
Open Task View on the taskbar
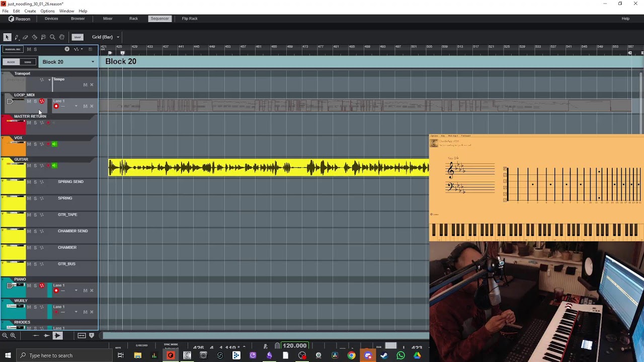point(121,355)
